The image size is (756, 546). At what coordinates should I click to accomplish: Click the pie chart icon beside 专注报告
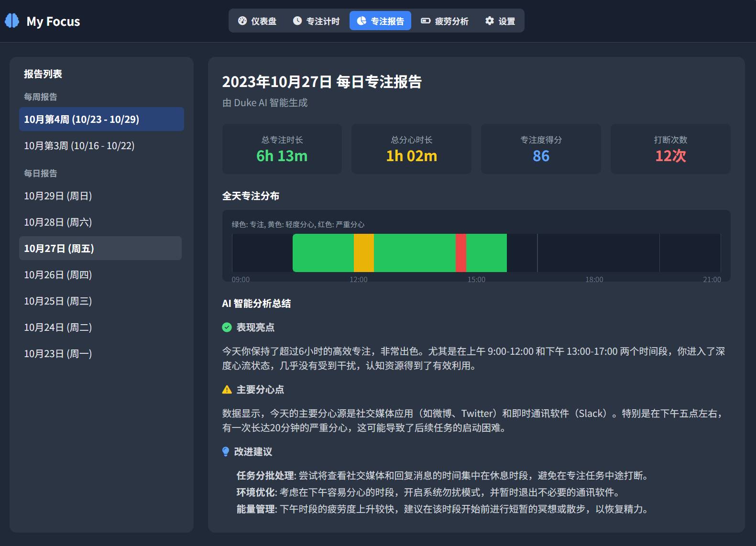362,21
